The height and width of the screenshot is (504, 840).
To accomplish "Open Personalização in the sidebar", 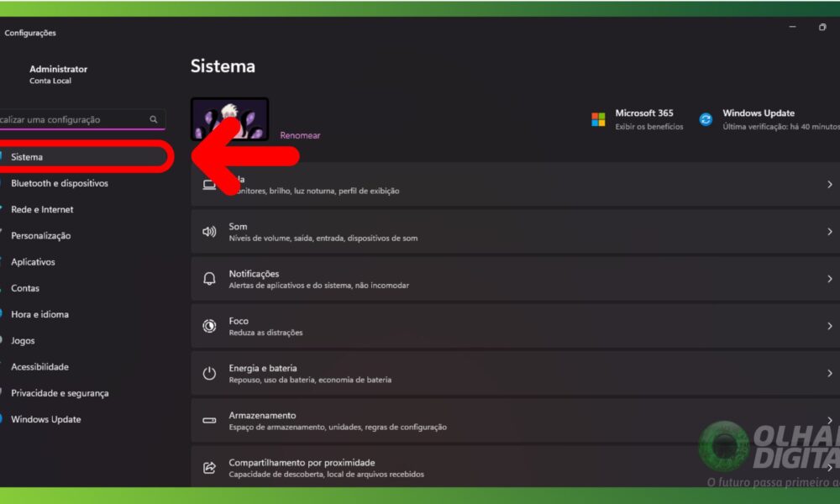I will 40,236.
